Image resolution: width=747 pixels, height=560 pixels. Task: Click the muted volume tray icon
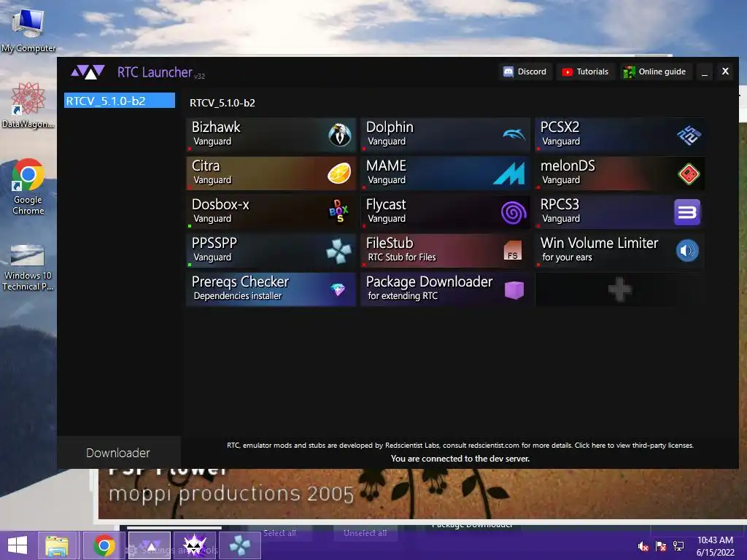pyautogui.click(x=643, y=546)
